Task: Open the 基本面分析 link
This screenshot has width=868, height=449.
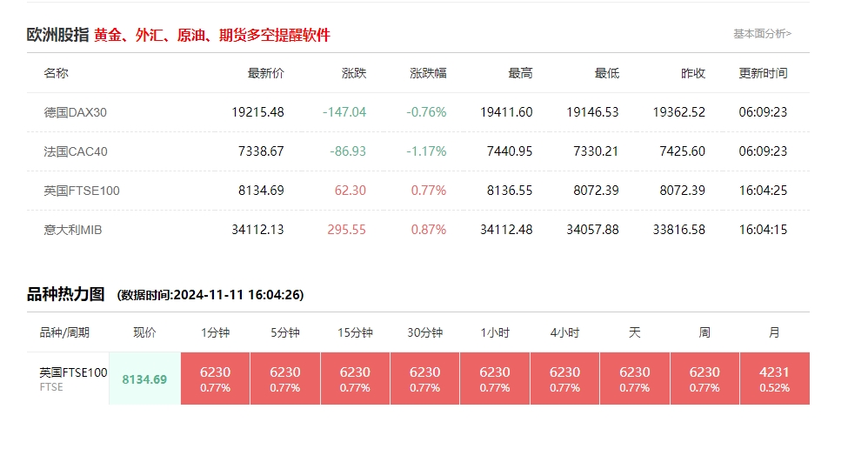Action: [x=762, y=34]
